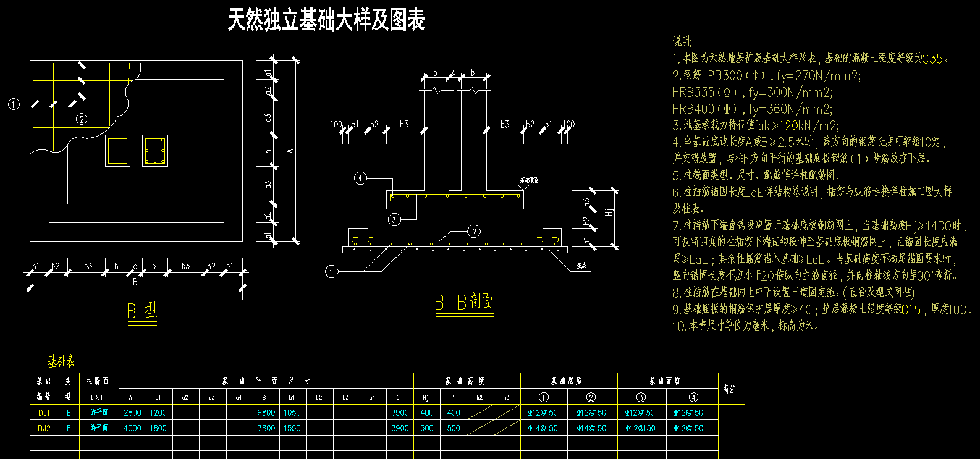The width and height of the screenshot is (980, 459).
Task: Select the DJ1 cell in the table
Action: (x=44, y=413)
